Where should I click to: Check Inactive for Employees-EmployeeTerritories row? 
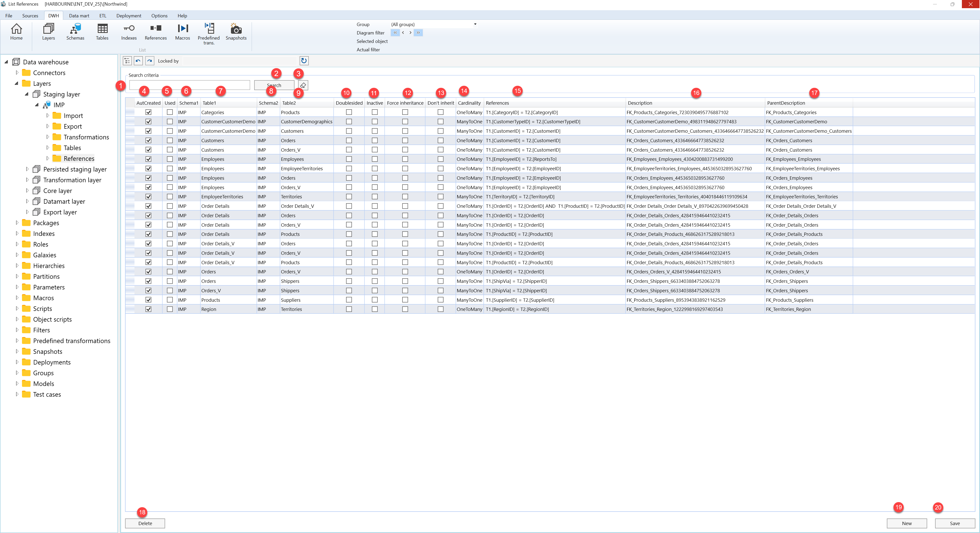[x=375, y=168]
